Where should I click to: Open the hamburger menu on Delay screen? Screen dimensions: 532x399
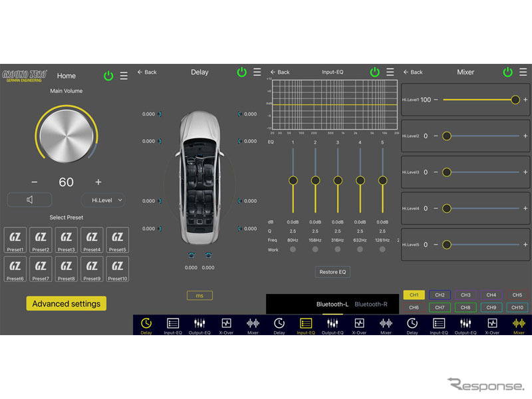click(257, 72)
